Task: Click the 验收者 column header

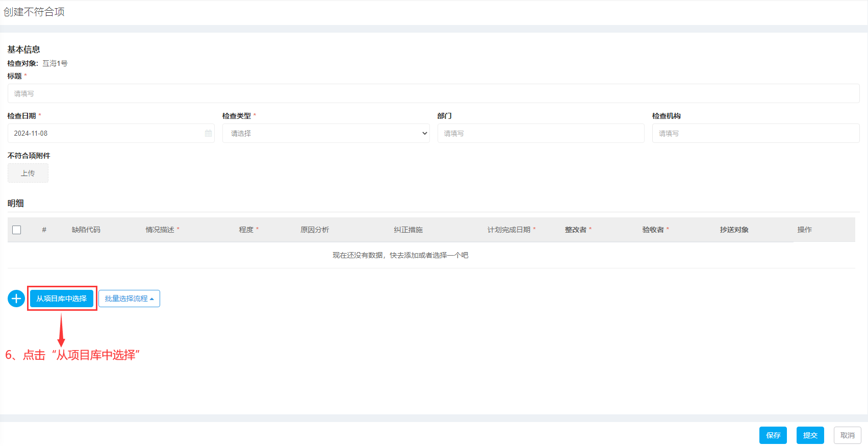Action: click(x=653, y=230)
